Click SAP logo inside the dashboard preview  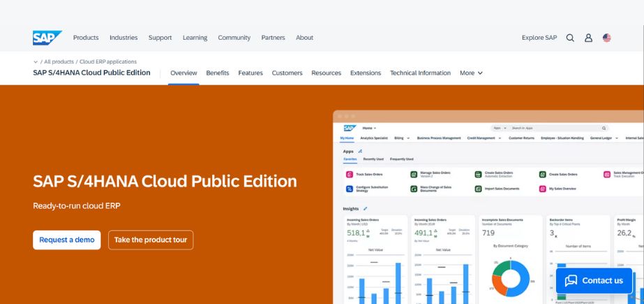pyautogui.click(x=350, y=128)
